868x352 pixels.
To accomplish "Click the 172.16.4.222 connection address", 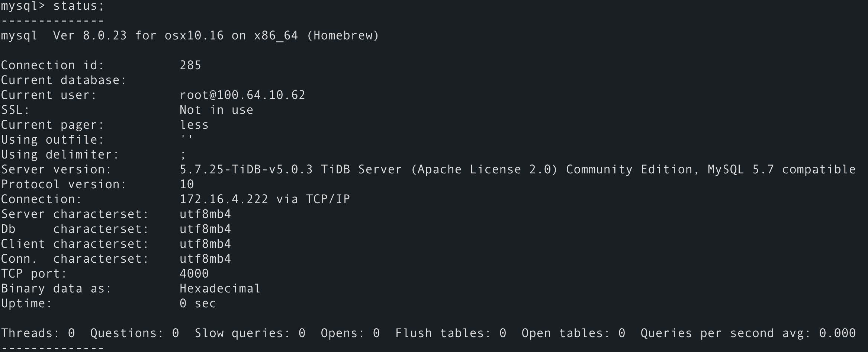I will [224, 199].
